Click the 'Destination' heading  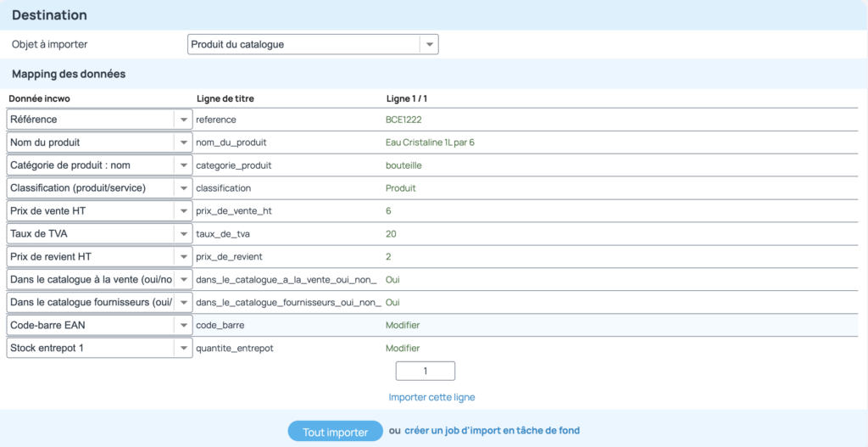(x=49, y=15)
